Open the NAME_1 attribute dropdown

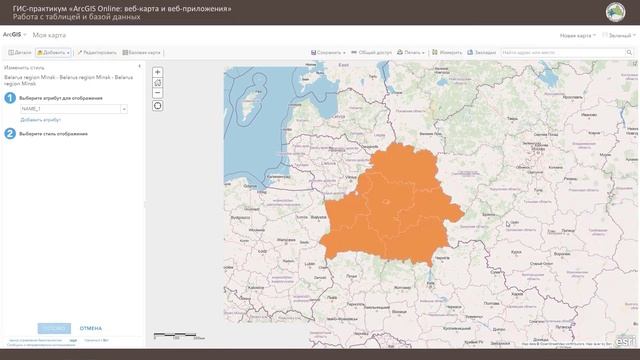(x=74, y=109)
